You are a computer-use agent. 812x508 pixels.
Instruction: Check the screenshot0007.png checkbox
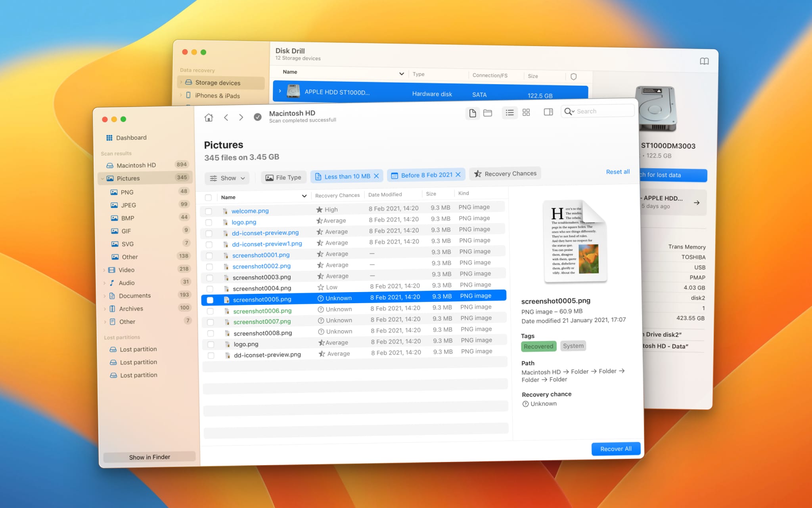pyautogui.click(x=211, y=323)
